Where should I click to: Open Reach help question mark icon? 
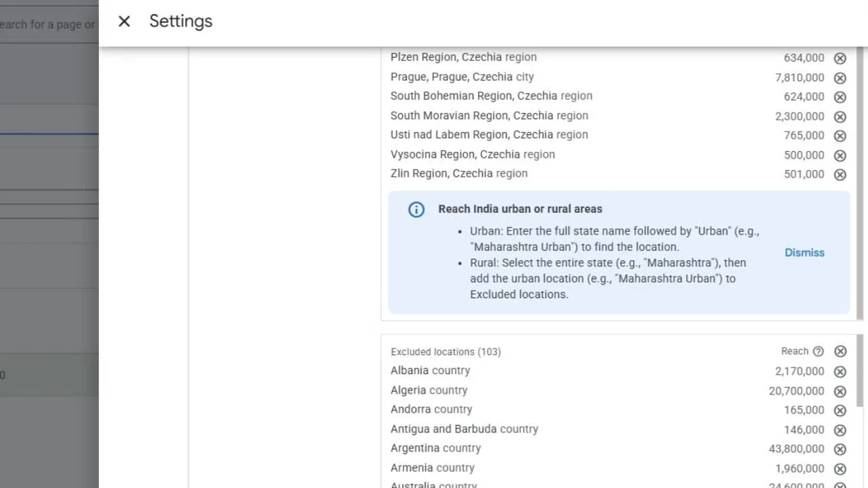coord(818,351)
